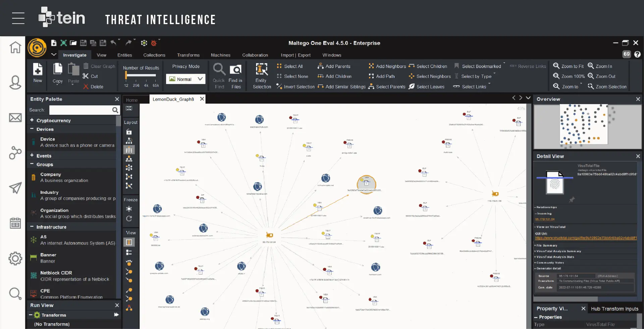Collapse the Infrastructure palette category
The width and height of the screenshot is (644, 329).
pos(32,227)
